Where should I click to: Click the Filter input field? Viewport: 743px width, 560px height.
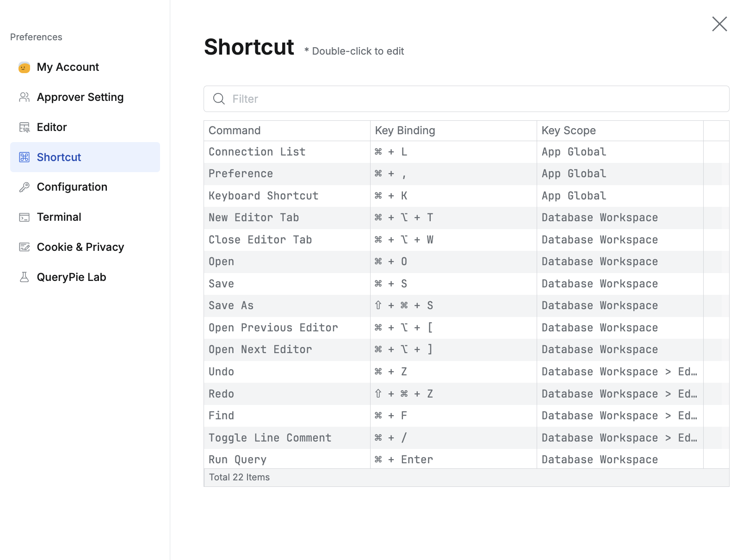pyautogui.click(x=370, y=99)
